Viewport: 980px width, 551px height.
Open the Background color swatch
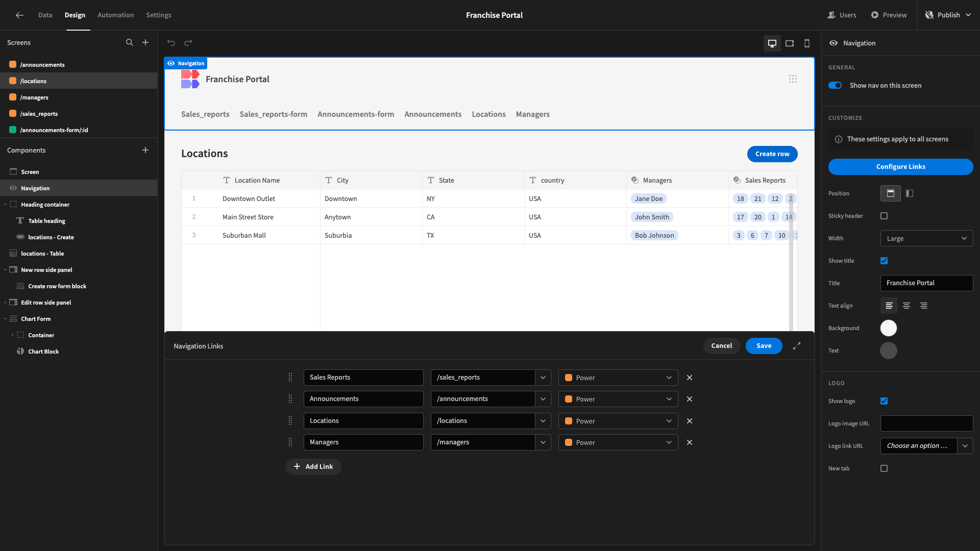(889, 328)
